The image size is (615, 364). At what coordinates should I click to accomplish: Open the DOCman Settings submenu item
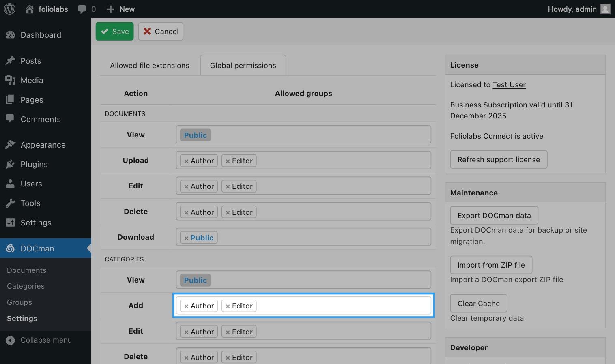tap(22, 319)
